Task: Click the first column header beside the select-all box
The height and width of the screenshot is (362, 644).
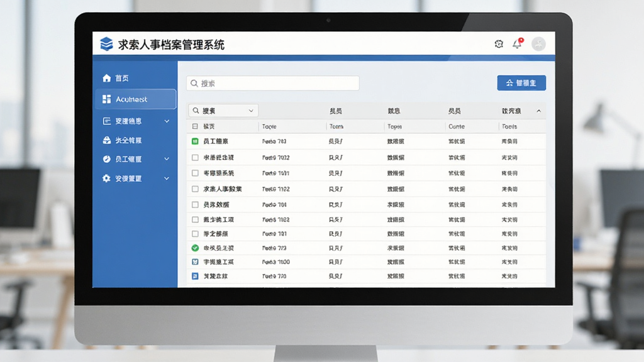Action: point(209,126)
